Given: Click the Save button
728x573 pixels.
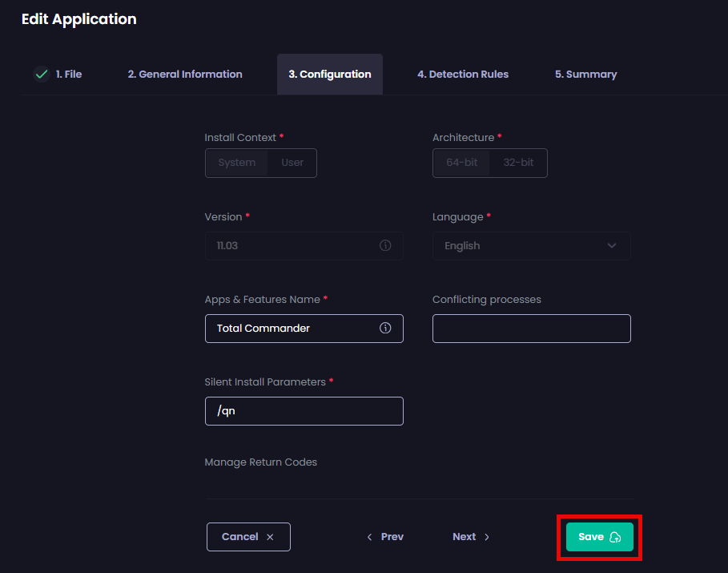Looking at the screenshot, I should tap(599, 537).
